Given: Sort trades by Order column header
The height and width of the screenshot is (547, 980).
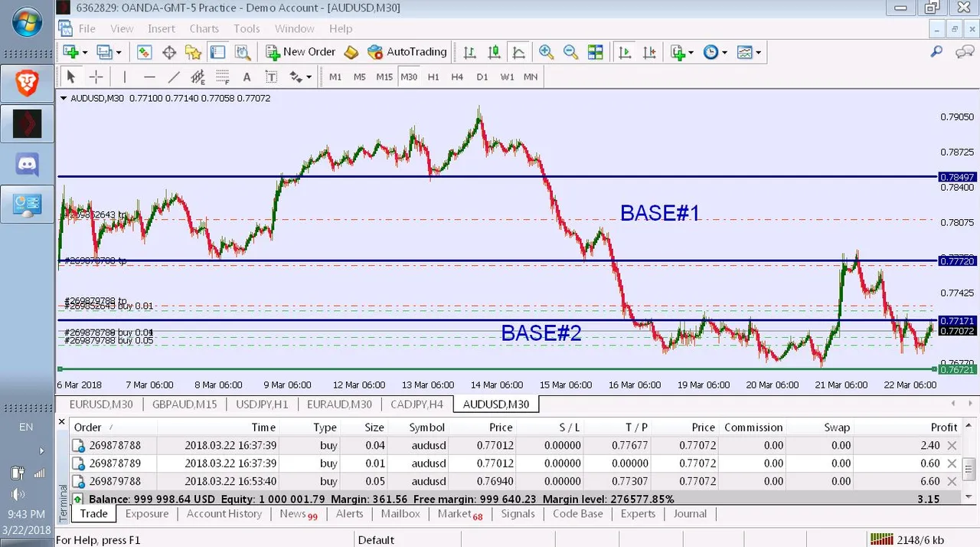Looking at the screenshot, I should [x=88, y=427].
